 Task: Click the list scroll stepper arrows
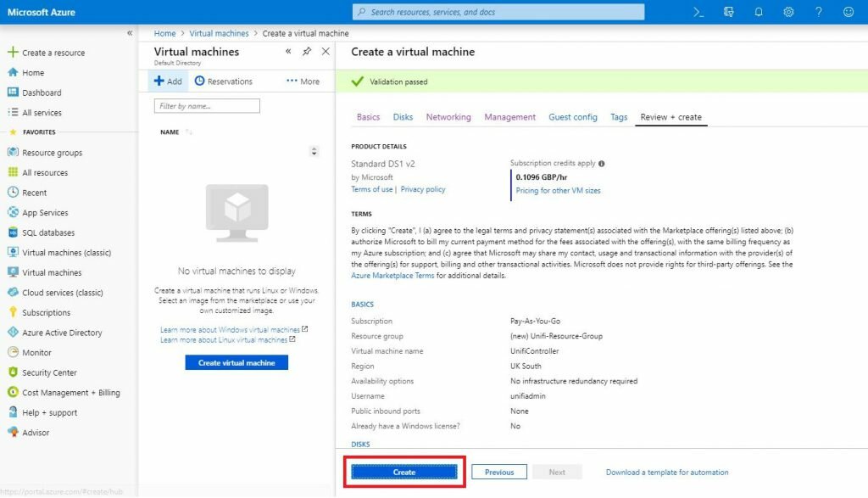coord(314,151)
